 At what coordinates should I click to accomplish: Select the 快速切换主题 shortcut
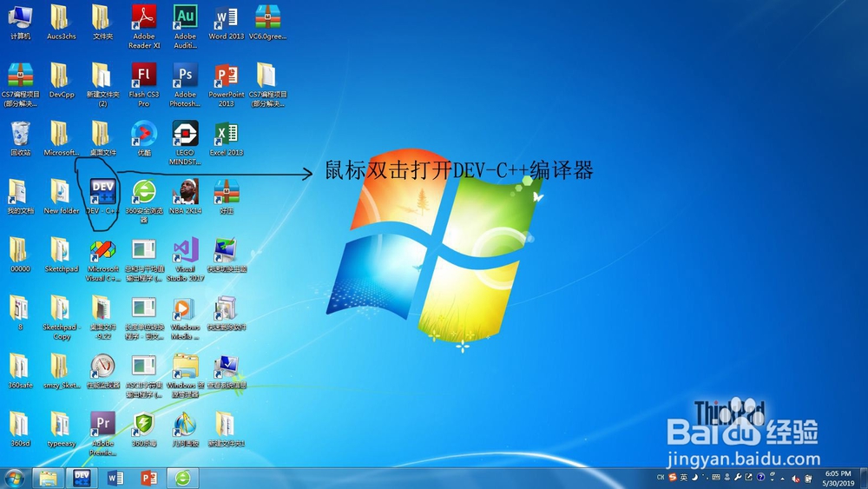[x=226, y=254]
